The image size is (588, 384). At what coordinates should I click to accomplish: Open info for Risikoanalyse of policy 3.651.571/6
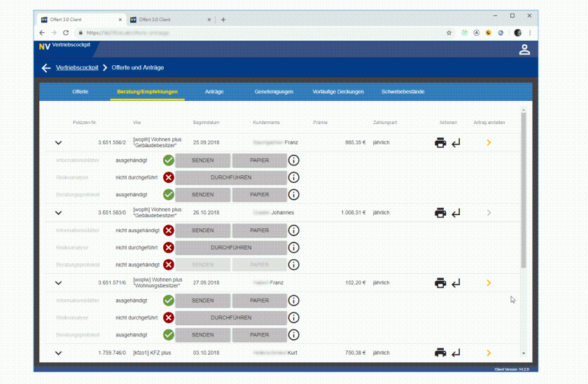(x=293, y=318)
